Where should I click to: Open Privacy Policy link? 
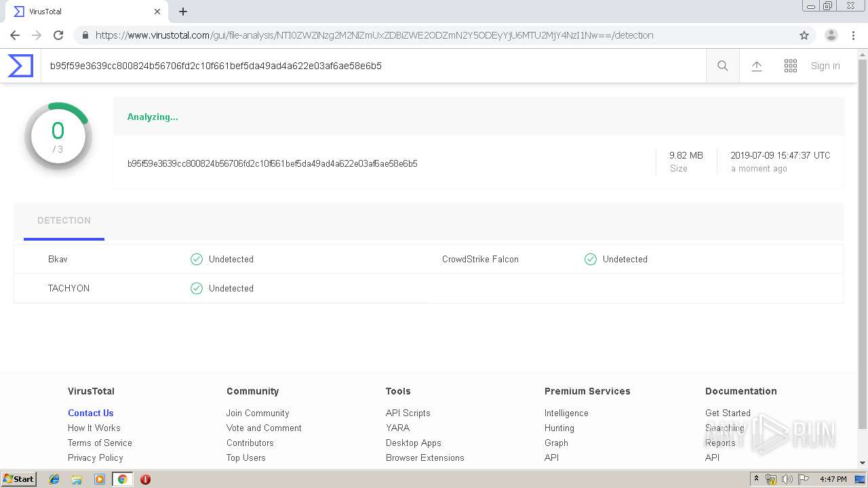coord(95,457)
